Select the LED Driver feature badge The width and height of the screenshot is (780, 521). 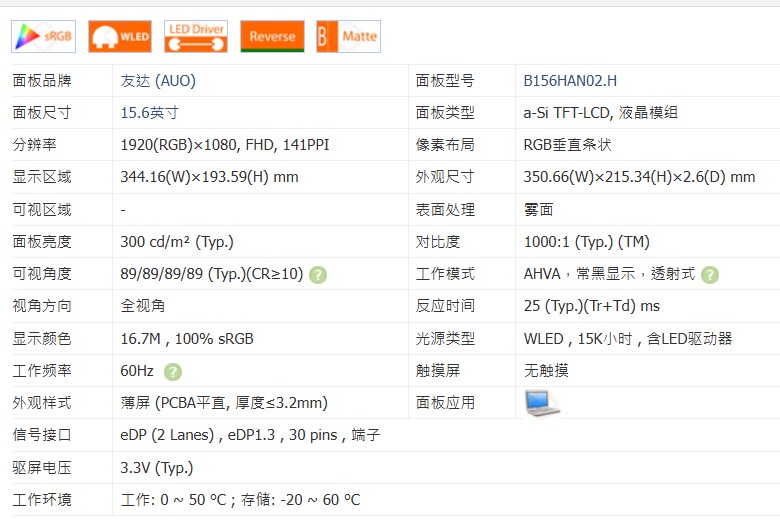pyautogui.click(x=196, y=37)
